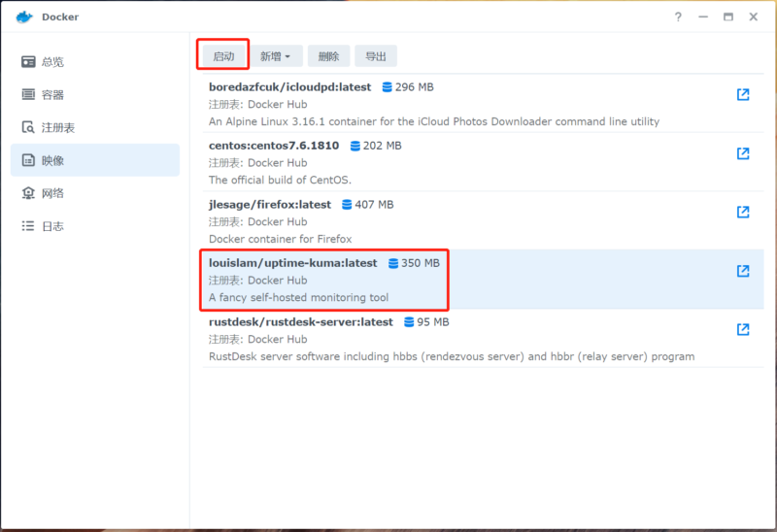777x532 pixels.
Task: Click size database icon beside 407 MB
Action: click(347, 205)
